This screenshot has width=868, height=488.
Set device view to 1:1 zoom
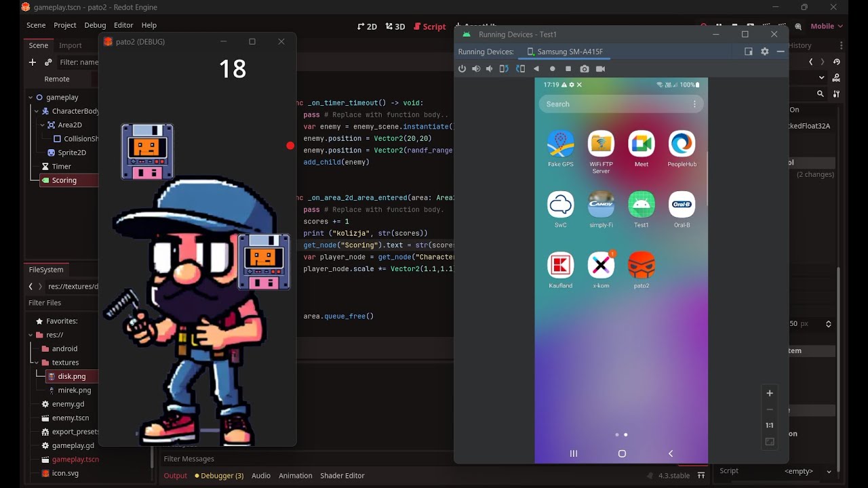(770, 426)
